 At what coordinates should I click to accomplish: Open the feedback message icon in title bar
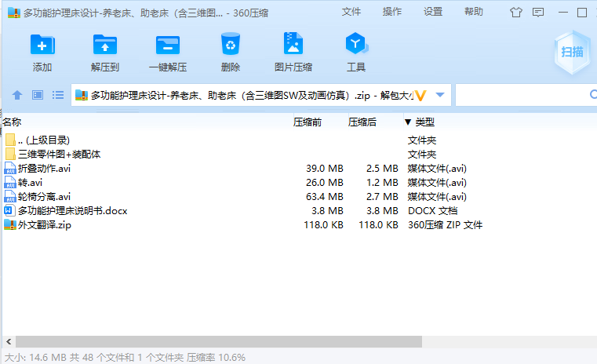coord(538,13)
